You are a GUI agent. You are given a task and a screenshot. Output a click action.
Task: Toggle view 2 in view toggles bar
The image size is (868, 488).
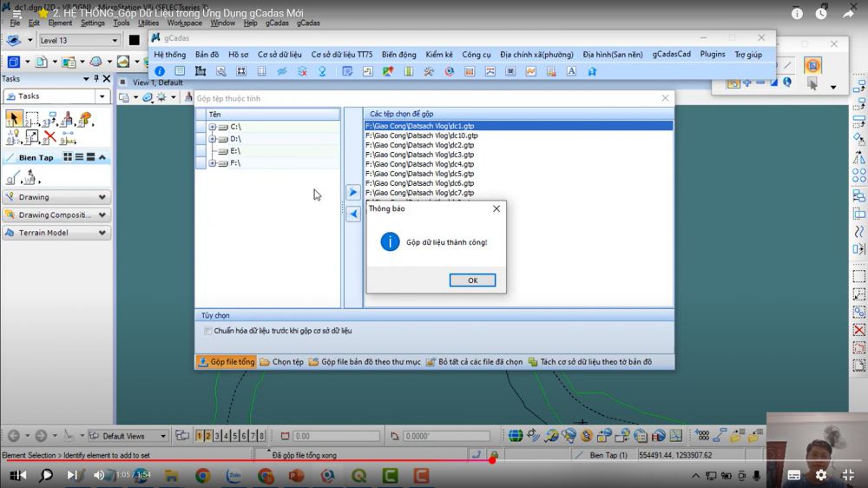pyautogui.click(x=207, y=436)
